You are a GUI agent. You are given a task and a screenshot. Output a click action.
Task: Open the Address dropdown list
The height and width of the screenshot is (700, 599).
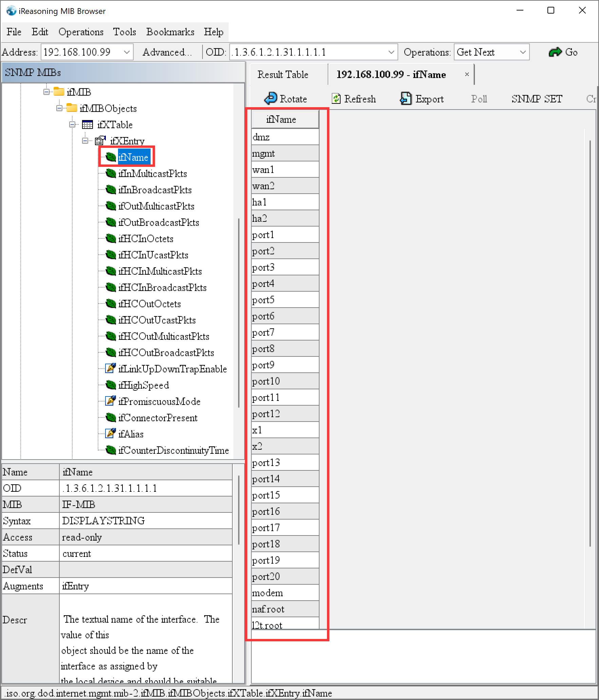point(127,52)
